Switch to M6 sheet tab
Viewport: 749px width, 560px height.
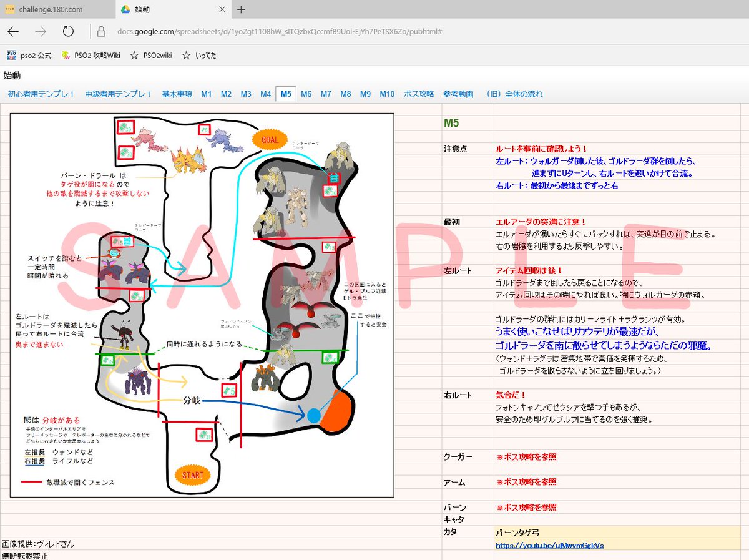[306, 94]
